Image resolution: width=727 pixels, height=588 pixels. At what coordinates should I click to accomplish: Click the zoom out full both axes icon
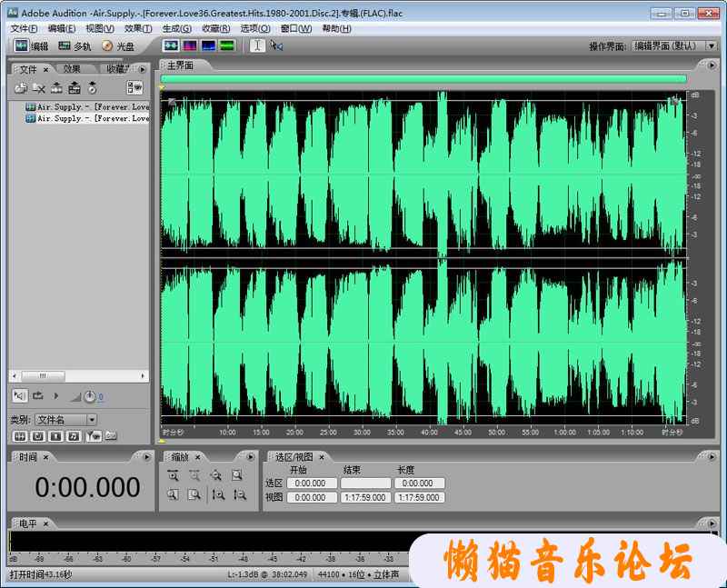coord(216,475)
